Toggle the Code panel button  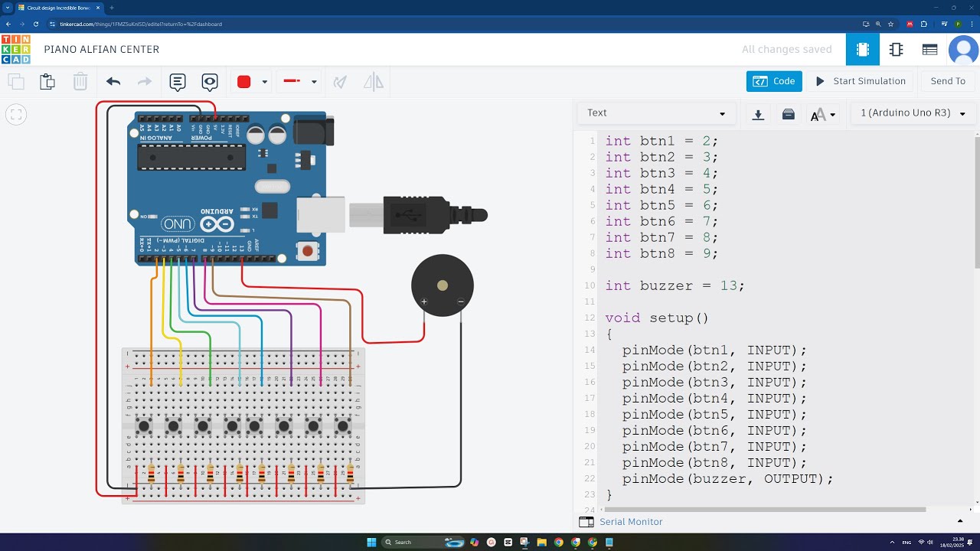point(774,81)
